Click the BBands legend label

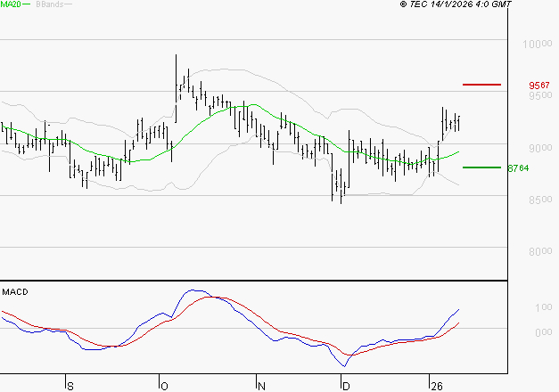pos(50,4)
